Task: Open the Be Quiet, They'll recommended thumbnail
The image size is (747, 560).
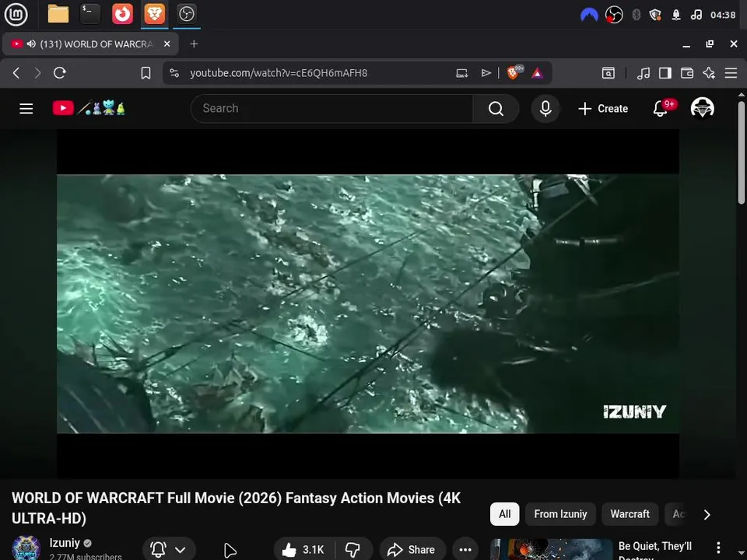Action: click(x=551, y=550)
